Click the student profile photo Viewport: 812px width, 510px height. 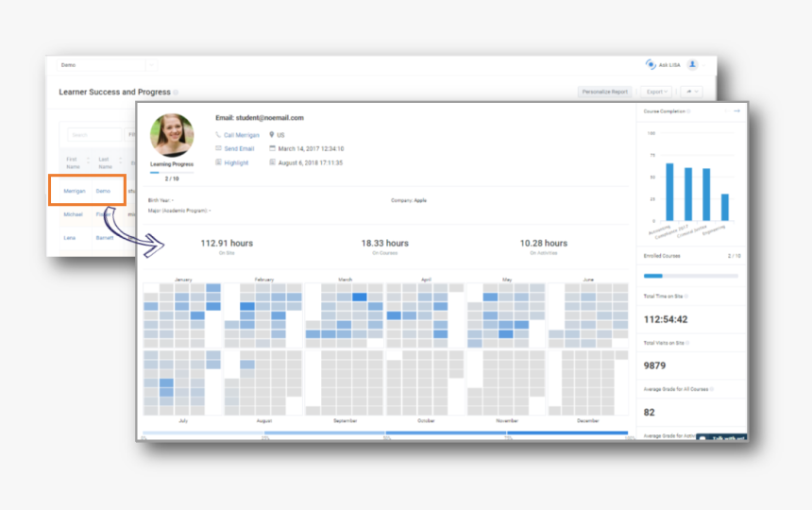172,136
